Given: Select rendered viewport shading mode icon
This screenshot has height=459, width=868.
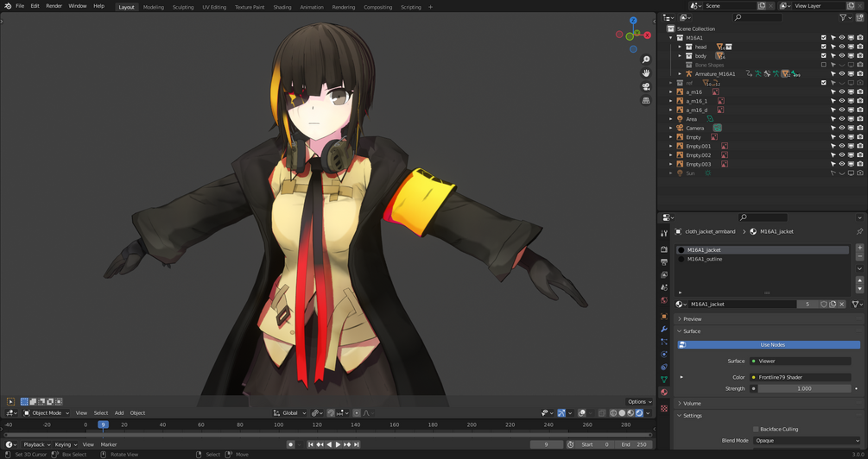Looking at the screenshot, I should 639,413.
